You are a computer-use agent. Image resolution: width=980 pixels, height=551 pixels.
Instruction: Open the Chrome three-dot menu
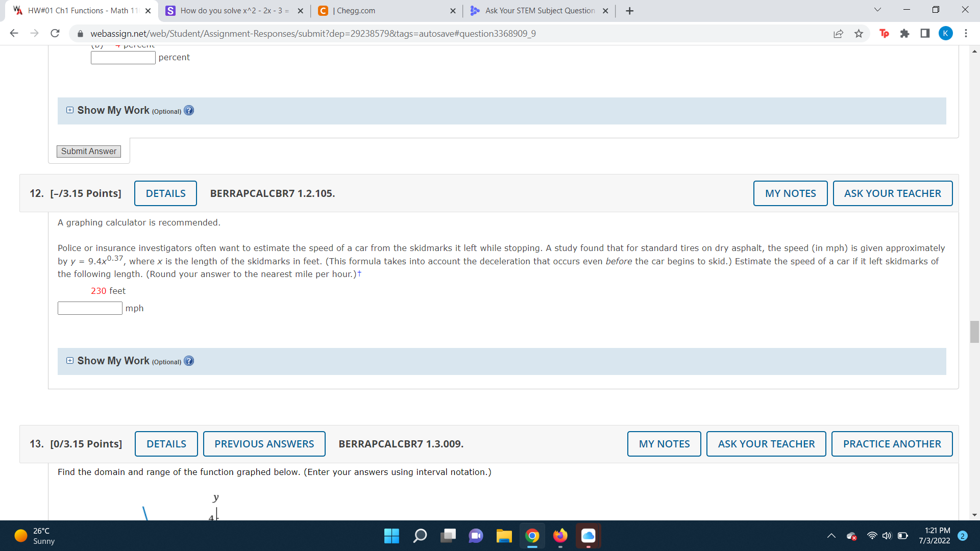pos(966,33)
